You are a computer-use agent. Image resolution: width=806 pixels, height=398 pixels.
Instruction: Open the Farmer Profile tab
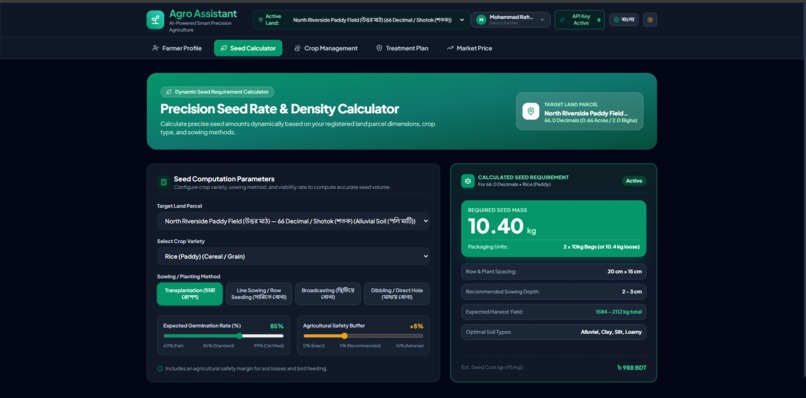pos(177,48)
